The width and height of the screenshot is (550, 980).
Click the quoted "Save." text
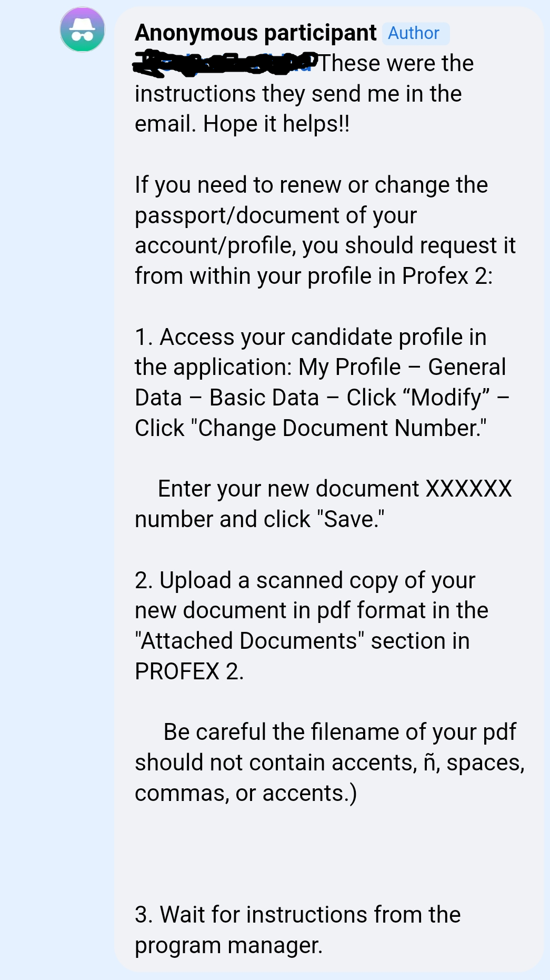[x=351, y=519]
